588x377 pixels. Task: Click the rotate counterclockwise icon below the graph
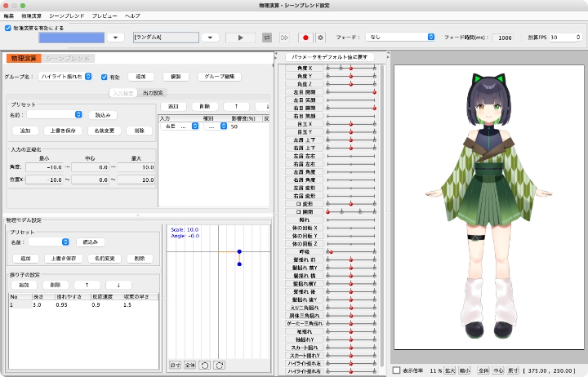tap(204, 364)
